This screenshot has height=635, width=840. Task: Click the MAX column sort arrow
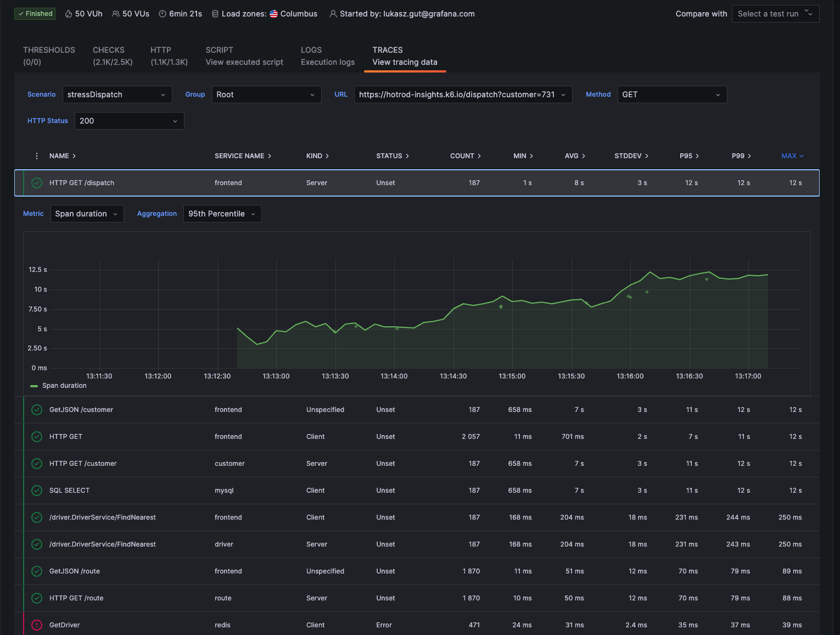(x=802, y=156)
